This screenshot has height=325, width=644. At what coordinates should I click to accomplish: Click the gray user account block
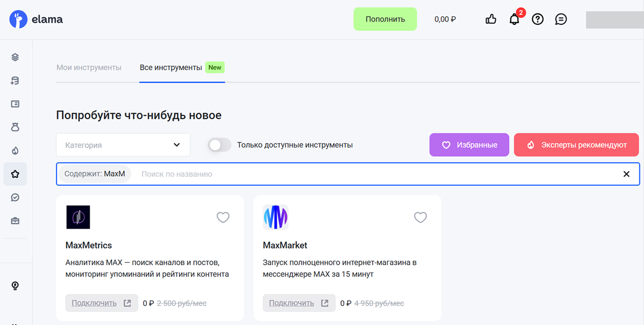coord(615,20)
